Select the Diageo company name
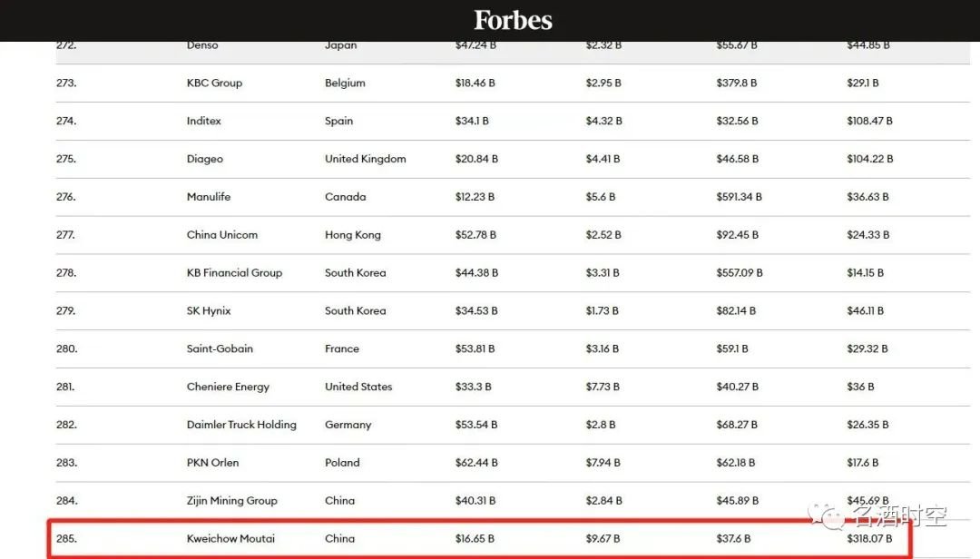 (x=204, y=159)
